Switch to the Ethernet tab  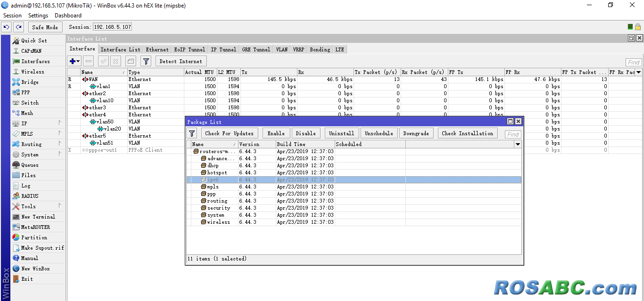click(x=157, y=49)
